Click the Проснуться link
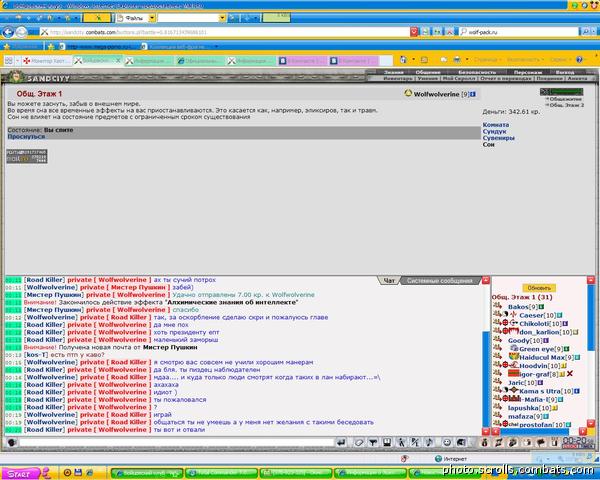The image size is (600, 480). (x=26, y=136)
